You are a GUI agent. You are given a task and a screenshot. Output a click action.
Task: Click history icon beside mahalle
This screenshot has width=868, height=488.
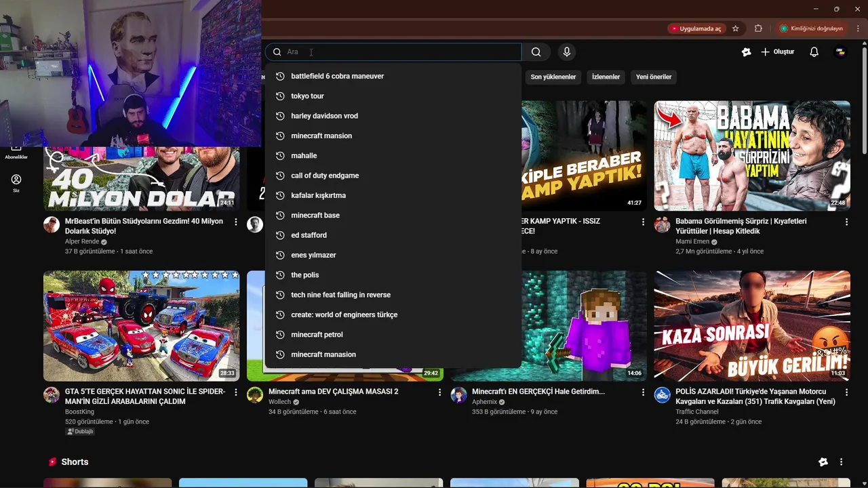click(279, 156)
